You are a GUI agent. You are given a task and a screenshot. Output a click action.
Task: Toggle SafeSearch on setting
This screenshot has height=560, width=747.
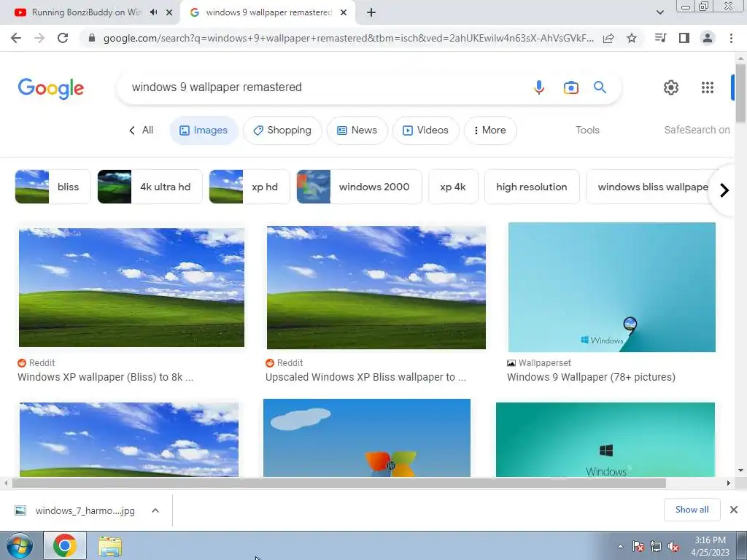[697, 130]
